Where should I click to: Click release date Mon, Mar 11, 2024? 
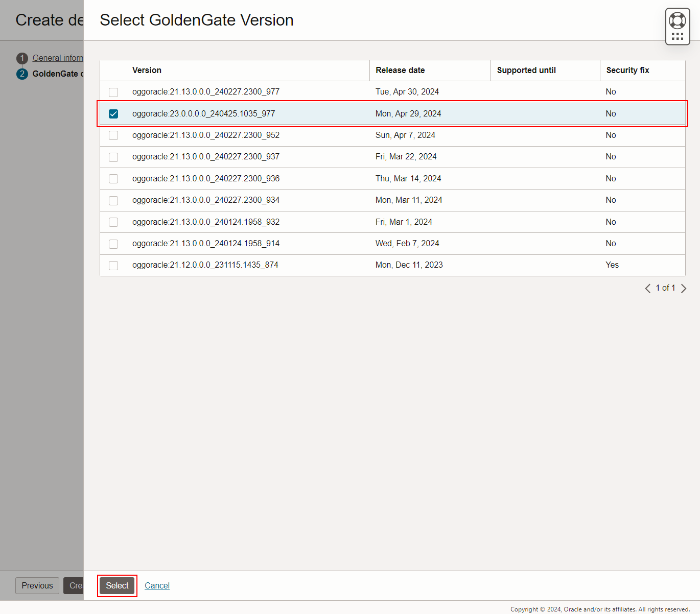(x=409, y=200)
